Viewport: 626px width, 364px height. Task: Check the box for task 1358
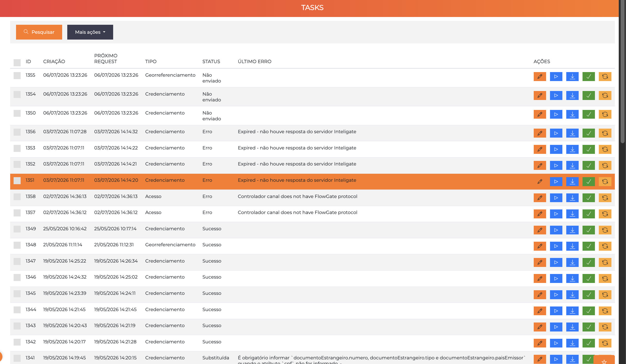click(x=17, y=197)
